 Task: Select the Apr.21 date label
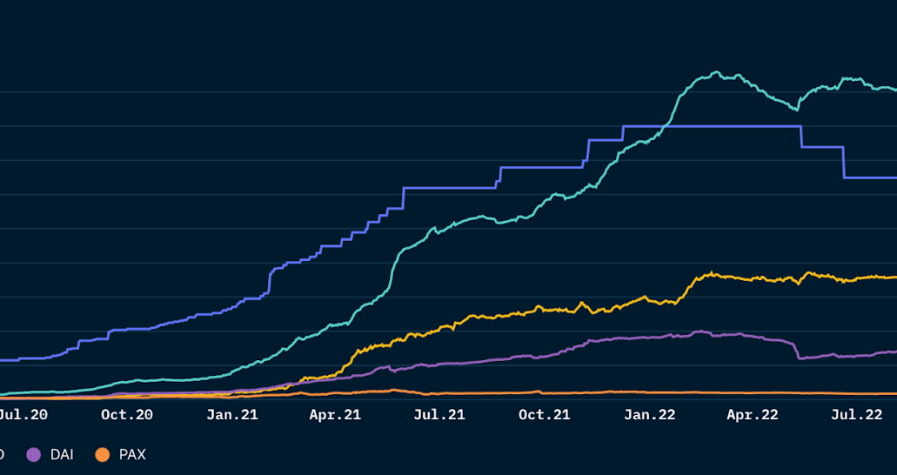coord(335,413)
